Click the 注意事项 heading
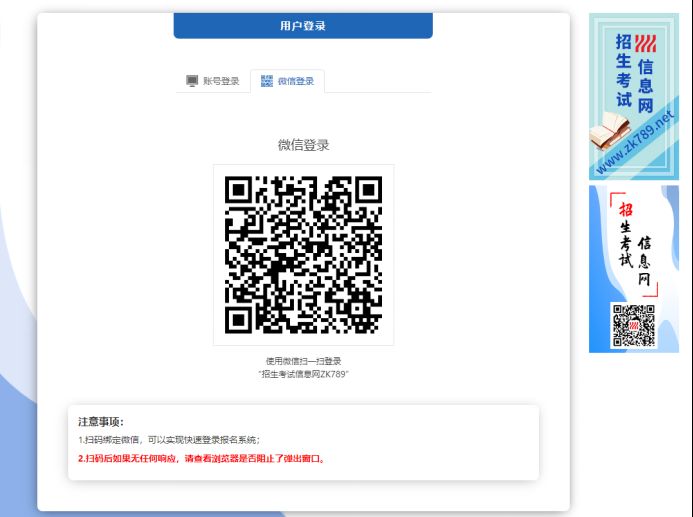693x517 pixels. click(101, 422)
